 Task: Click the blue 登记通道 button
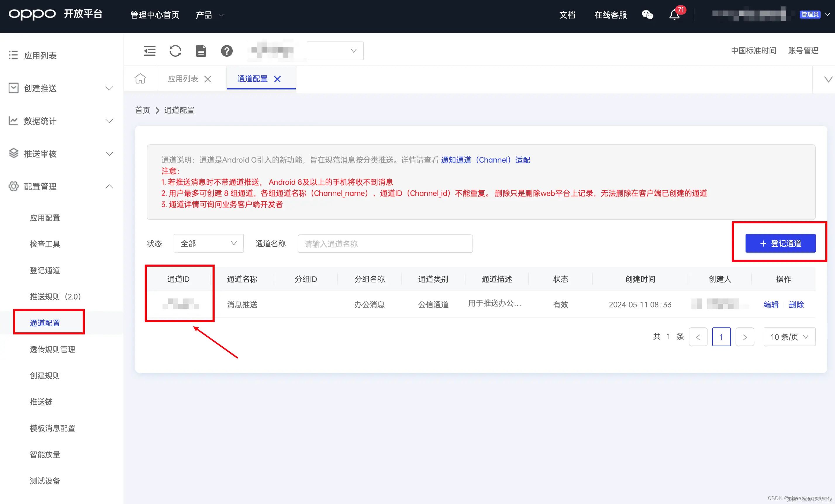[780, 243]
